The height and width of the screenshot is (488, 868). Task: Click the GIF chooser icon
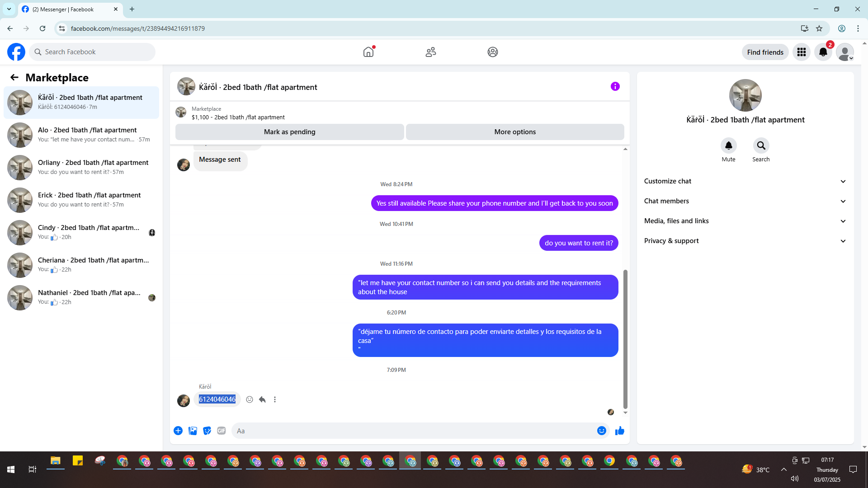pos(221,431)
